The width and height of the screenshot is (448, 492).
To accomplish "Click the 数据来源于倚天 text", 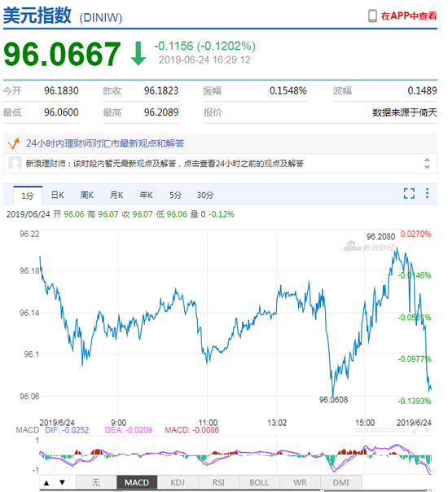I will 405,112.
